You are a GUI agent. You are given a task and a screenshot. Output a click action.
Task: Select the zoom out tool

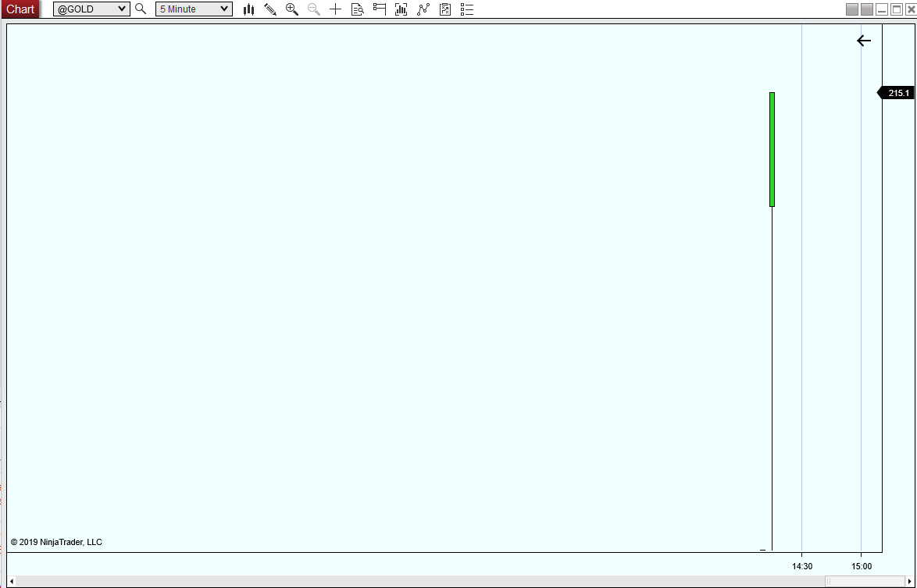point(313,9)
